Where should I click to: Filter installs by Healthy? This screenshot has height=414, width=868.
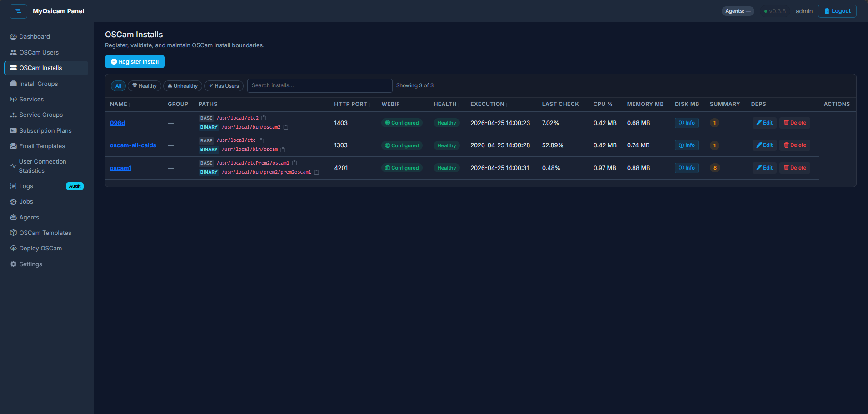(145, 86)
